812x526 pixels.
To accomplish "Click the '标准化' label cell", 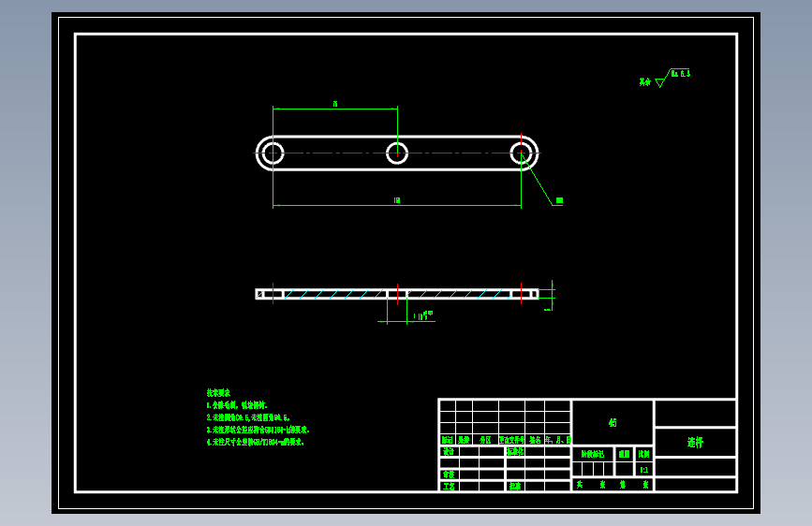I will 515,451.
